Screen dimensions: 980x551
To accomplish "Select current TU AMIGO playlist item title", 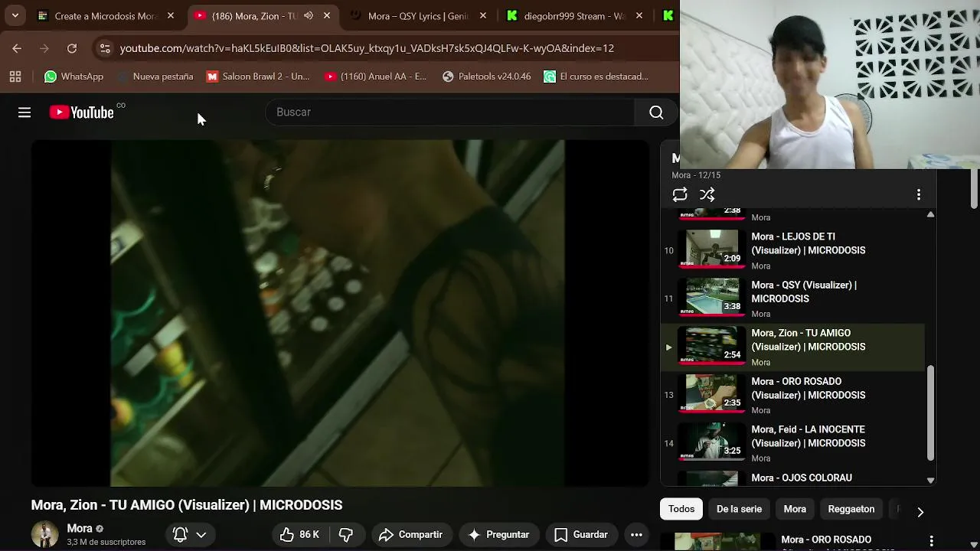I will [808, 340].
